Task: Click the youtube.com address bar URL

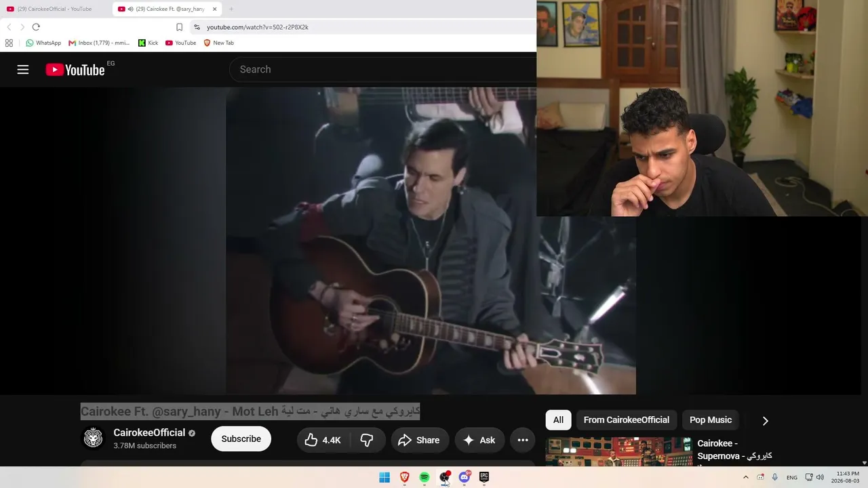Action: coord(258,27)
